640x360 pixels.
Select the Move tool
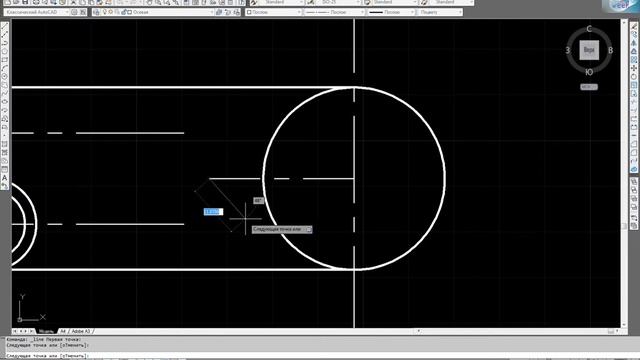click(x=634, y=68)
